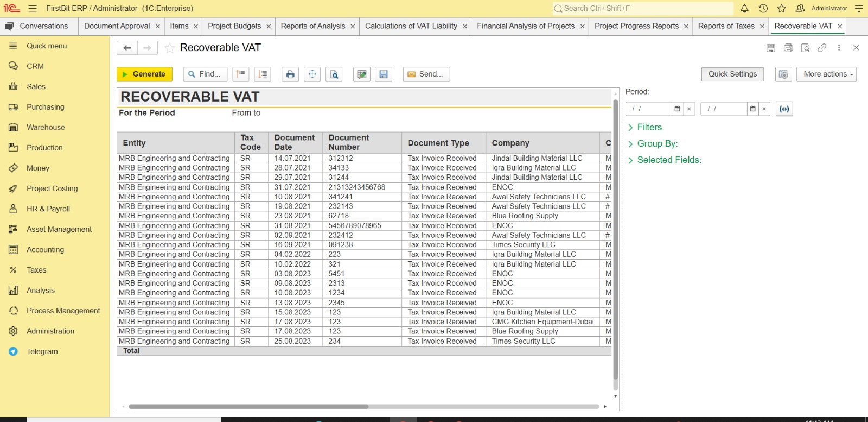Click the notifications bell icon

[744, 8]
